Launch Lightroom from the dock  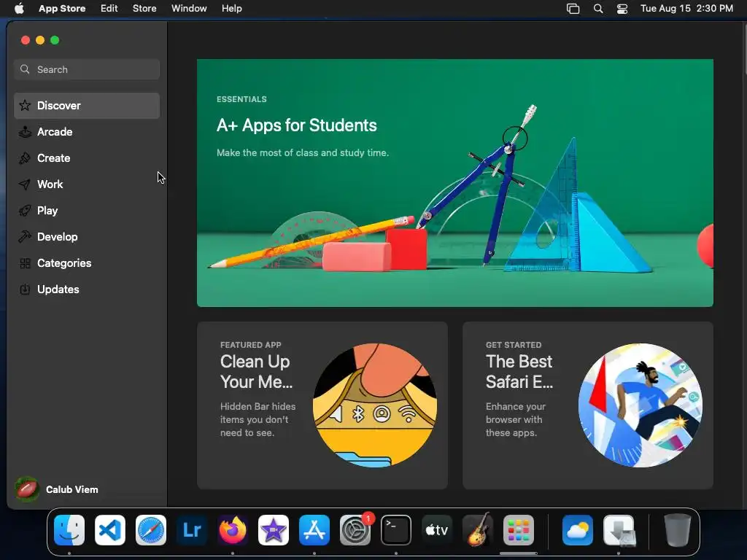192,530
